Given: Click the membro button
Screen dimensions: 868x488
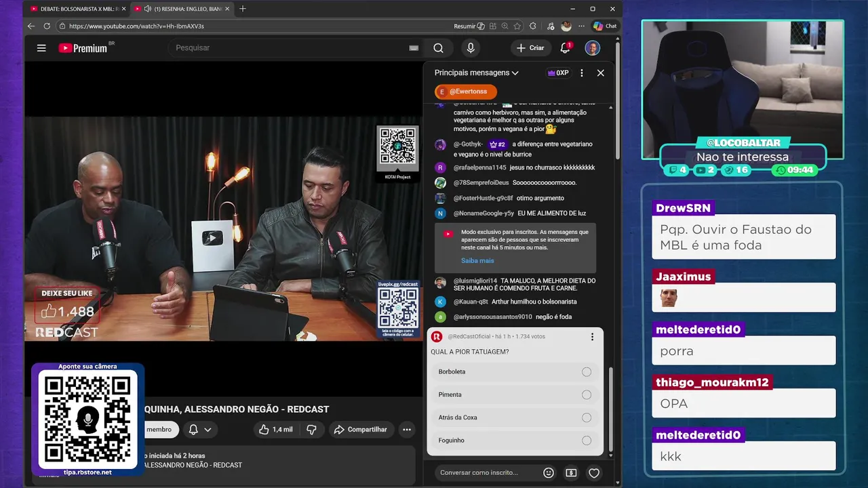Looking at the screenshot, I should (159, 430).
